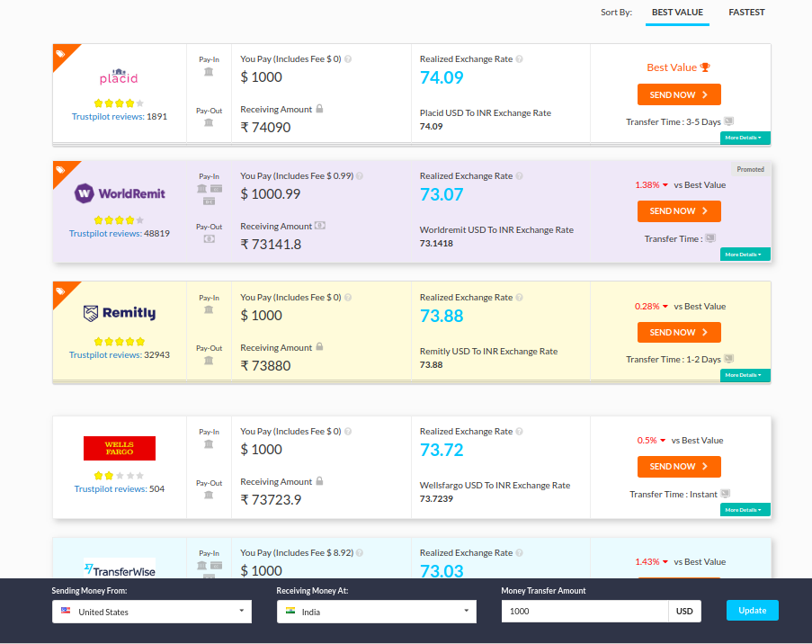Click lock icon beside Remitly Receiving Amount
812x644 pixels.
pyautogui.click(x=319, y=347)
